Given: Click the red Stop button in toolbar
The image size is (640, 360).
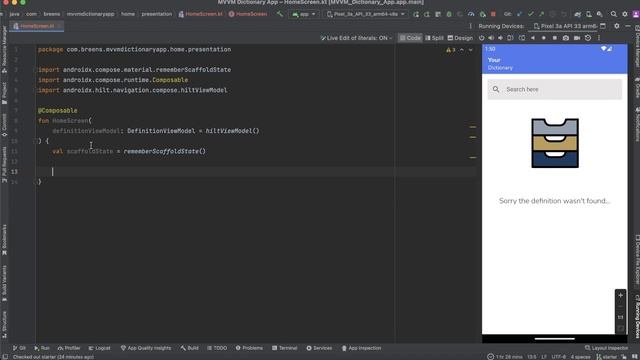Looking at the screenshot, I should tap(493, 14).
